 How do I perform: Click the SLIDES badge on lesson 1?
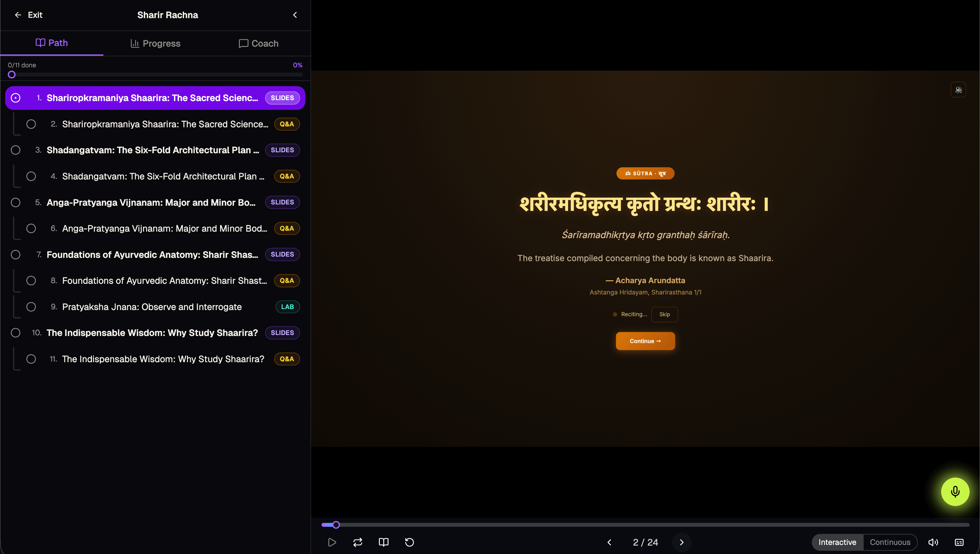point(282,98)
